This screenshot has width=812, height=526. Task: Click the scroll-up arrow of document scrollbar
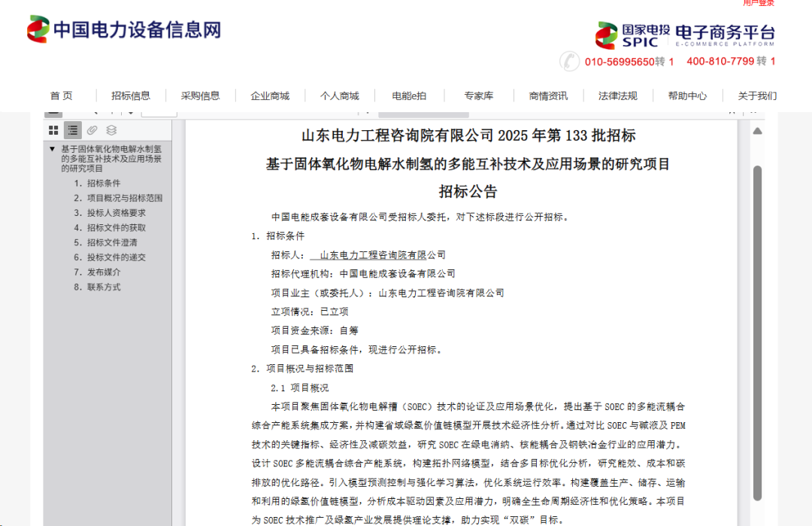pyautogui.click(x=757, y=131)
